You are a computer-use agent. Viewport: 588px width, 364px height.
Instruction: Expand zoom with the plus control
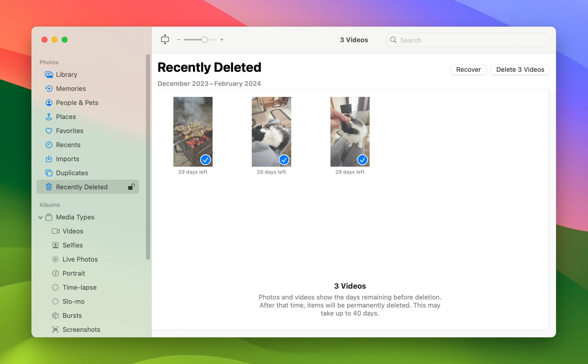[222, 40]
